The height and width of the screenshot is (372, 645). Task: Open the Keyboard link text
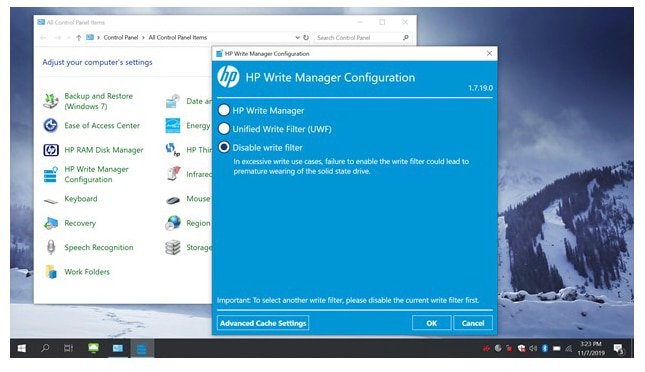[81, 199]
